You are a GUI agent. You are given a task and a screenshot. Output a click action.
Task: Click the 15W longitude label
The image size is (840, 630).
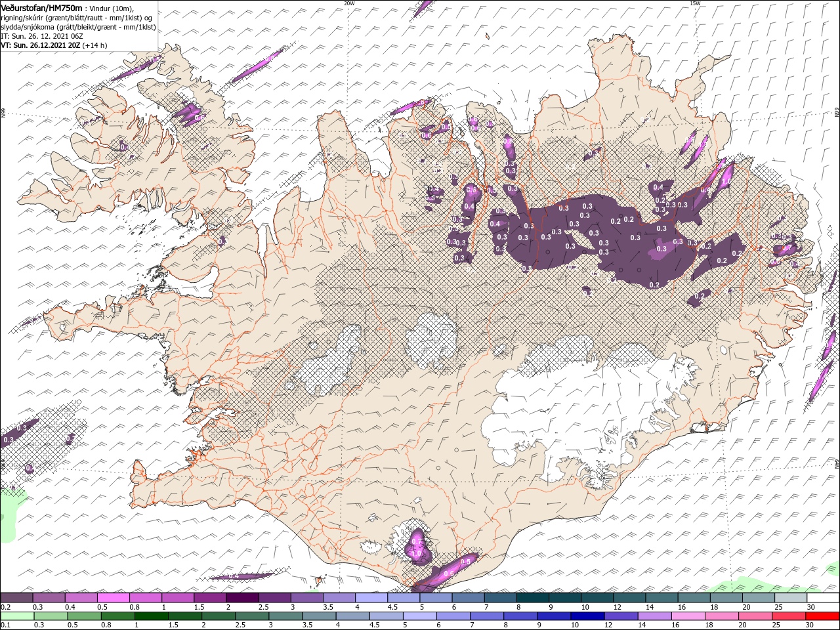[x=695, y=3]
